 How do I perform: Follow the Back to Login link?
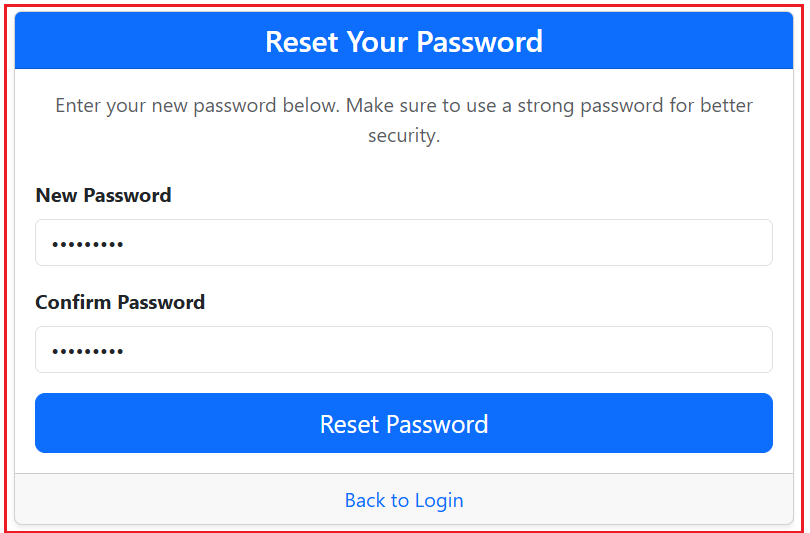point(404,500)
